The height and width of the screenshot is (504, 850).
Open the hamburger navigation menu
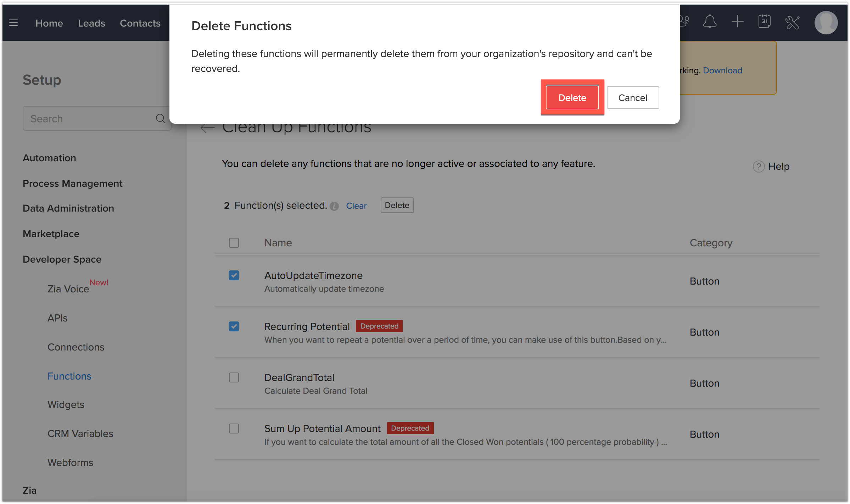(13, 23)
